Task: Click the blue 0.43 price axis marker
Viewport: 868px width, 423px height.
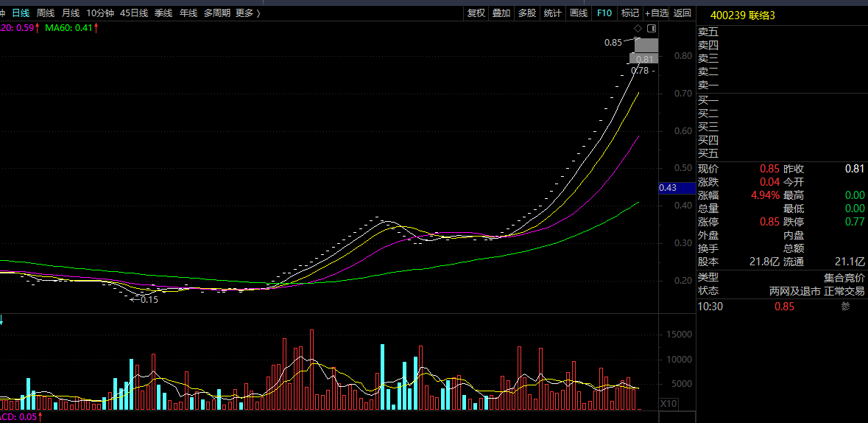Action: click(x=677, y=188)
